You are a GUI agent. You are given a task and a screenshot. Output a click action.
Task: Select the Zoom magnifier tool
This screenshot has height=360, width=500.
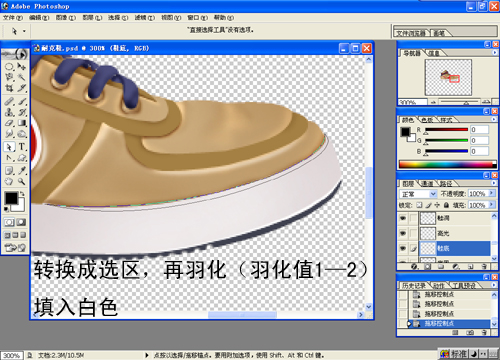(21, 182)
